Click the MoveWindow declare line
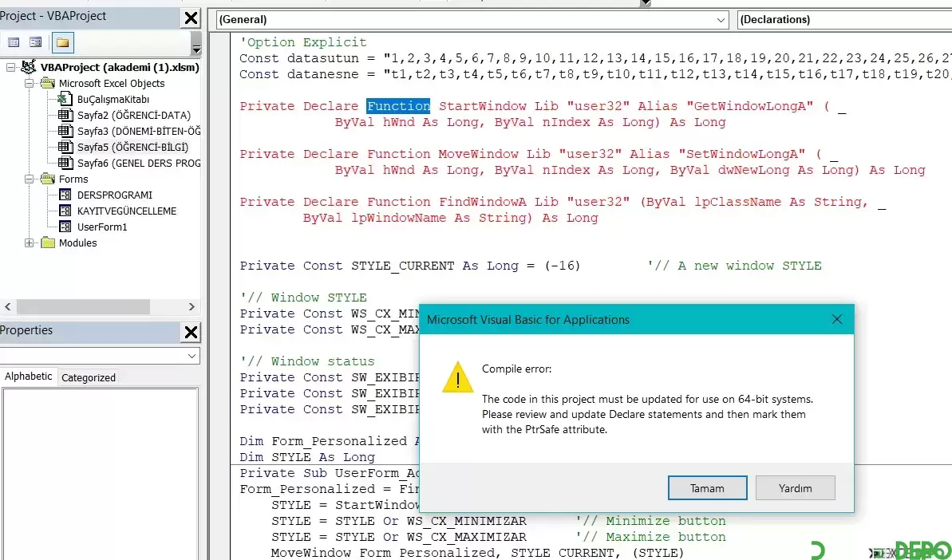This screenshot has height=560, width=952. (539, 154)
